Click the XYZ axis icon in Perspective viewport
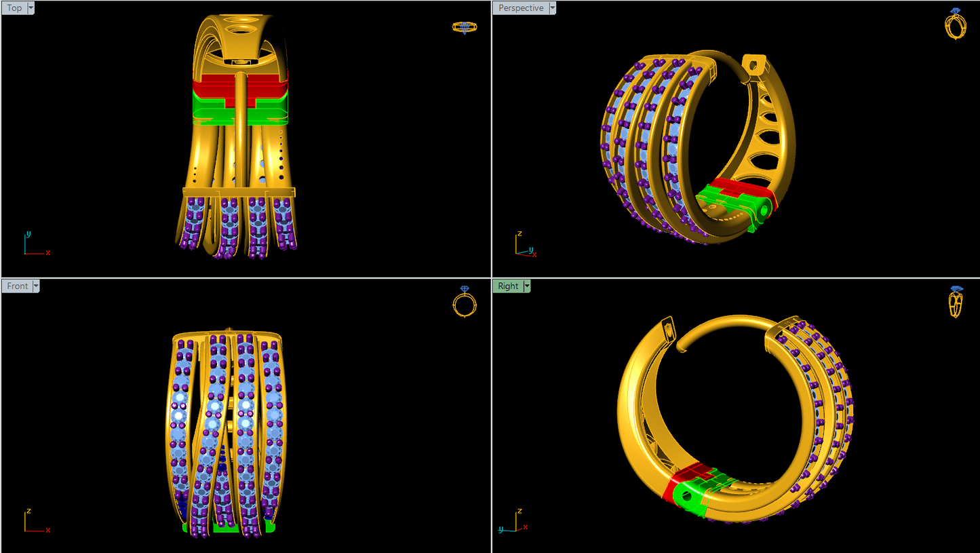Screen dimensions: 980x553 click(524, 247)
